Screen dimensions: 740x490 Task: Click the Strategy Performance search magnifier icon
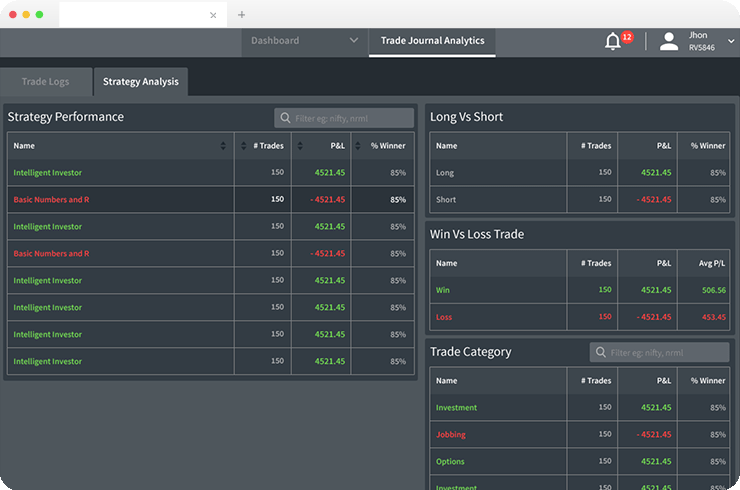point(285,118)
